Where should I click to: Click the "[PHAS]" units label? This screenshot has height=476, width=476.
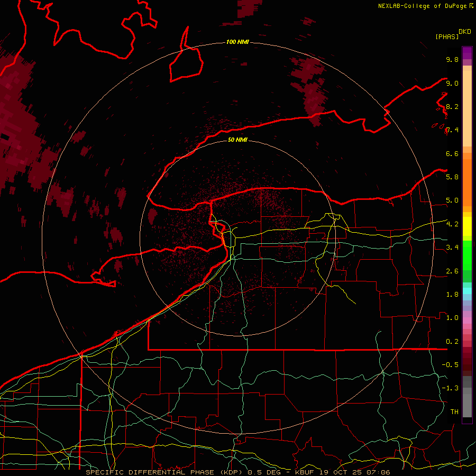(x=447, y=36)
